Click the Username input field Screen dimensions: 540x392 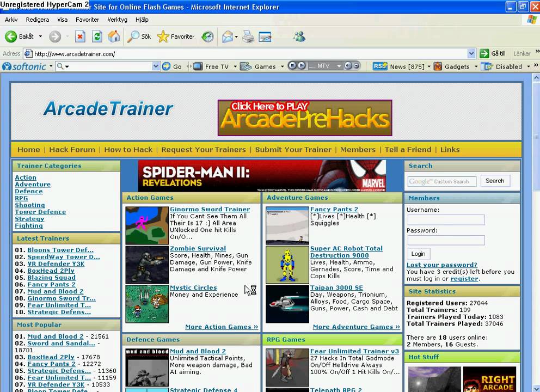pyautogui.click(x=446, y=220)
